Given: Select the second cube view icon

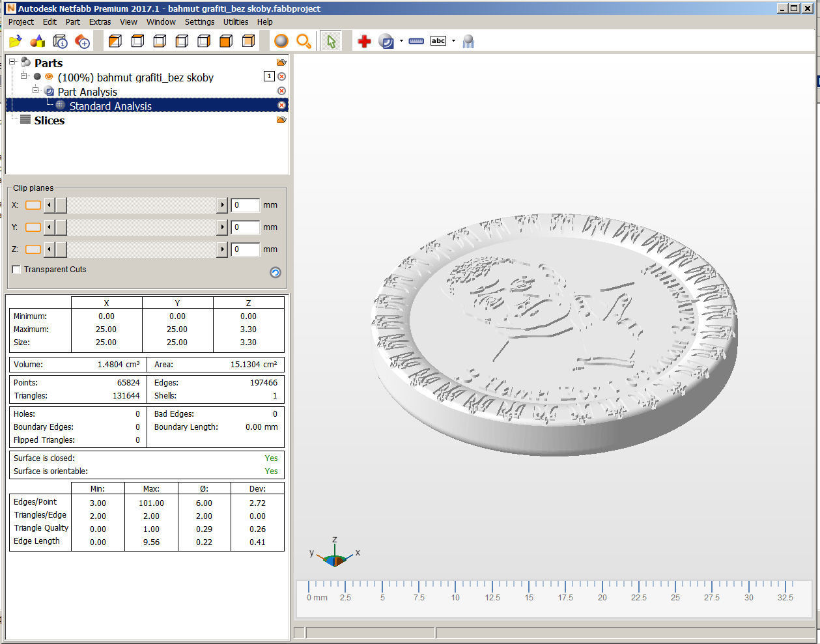Looking at the screenshot, I should click(137, 42).
